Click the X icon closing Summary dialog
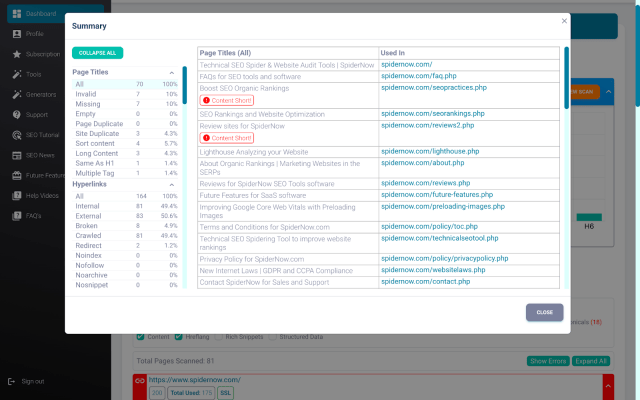The height and width of the screenshot is (400, 640). pos(564,21)
